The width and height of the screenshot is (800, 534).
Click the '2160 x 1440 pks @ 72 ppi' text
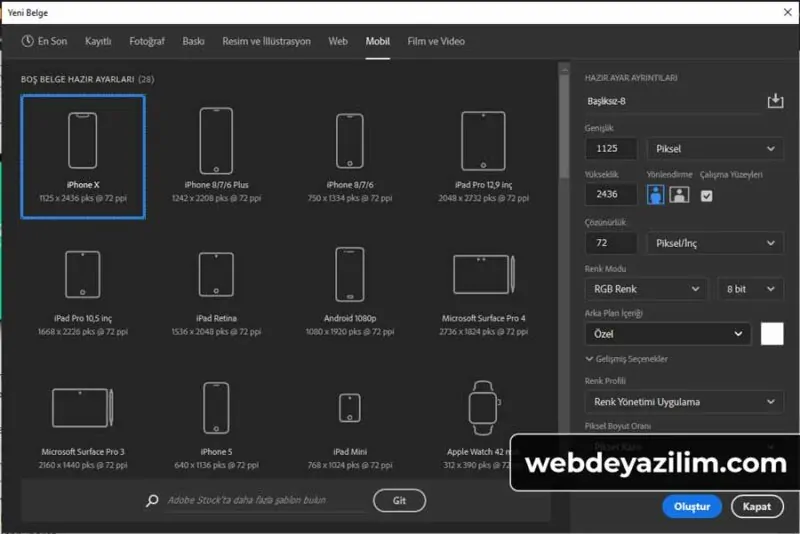point(83,465)
